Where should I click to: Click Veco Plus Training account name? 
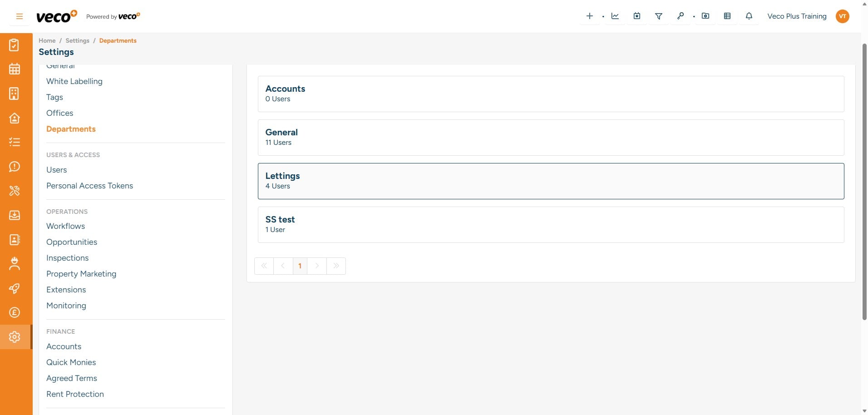click(797, 16)
